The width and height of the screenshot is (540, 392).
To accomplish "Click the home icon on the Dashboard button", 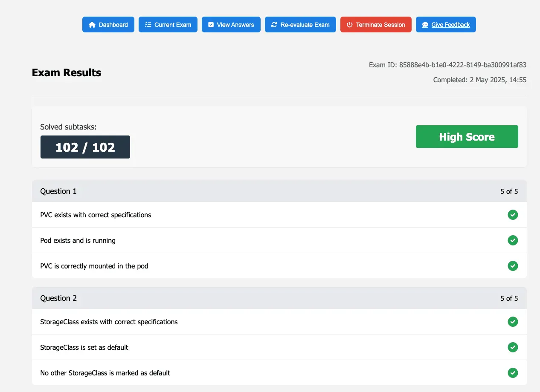I will tap(92, 25).
